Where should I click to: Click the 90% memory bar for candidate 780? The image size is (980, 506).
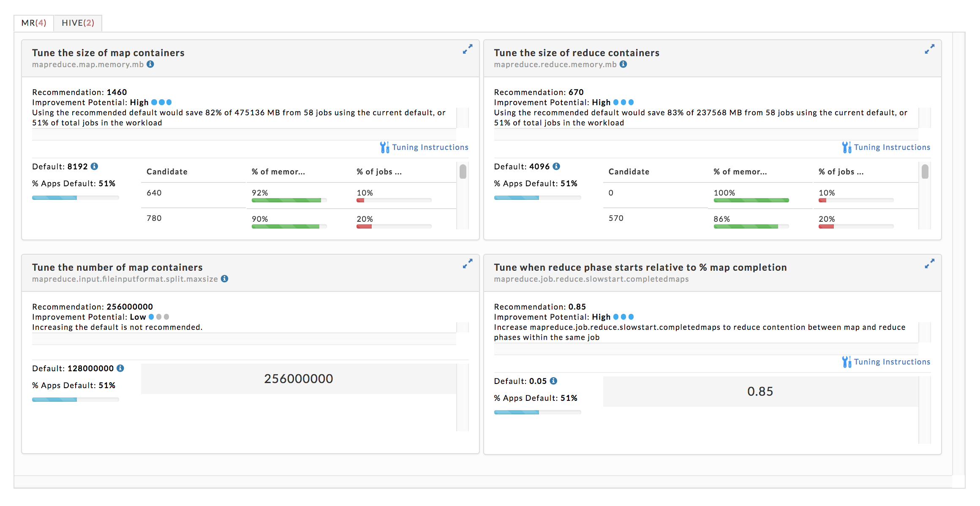(x=289, y=226)
